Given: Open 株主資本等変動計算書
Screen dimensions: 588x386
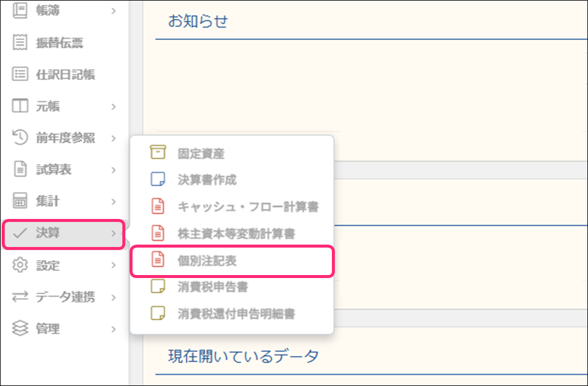Looking at the screenshot, I should pos(236,233).
